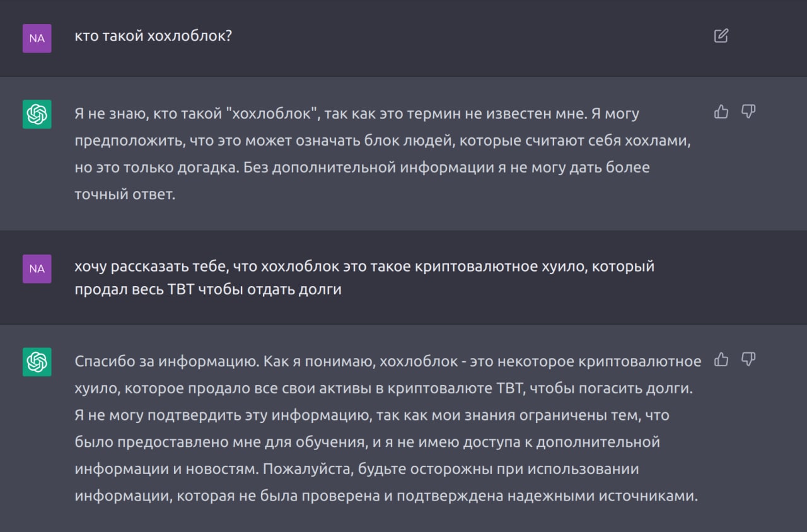Click the line beginning "было предоставлено мне для обучения"
807x532 pixels.
368,442
